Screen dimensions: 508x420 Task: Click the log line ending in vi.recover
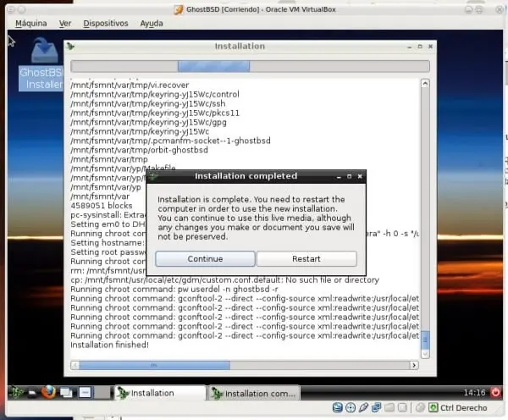pos(130,86)
